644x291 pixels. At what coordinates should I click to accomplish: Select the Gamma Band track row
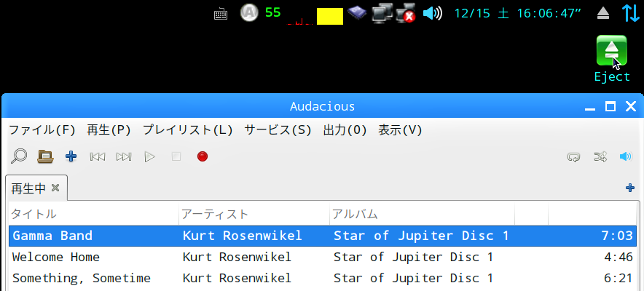pyautogui.click(x=323, y=236)
